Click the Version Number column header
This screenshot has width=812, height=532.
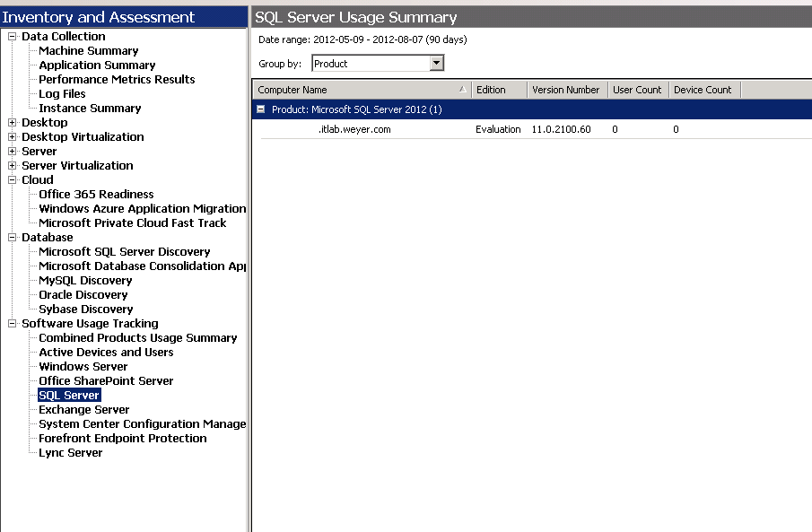pos(565,90)
